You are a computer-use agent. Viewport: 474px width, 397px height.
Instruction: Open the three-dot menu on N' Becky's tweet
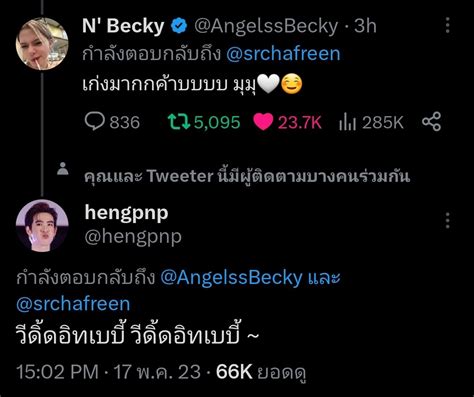[448, 25]
